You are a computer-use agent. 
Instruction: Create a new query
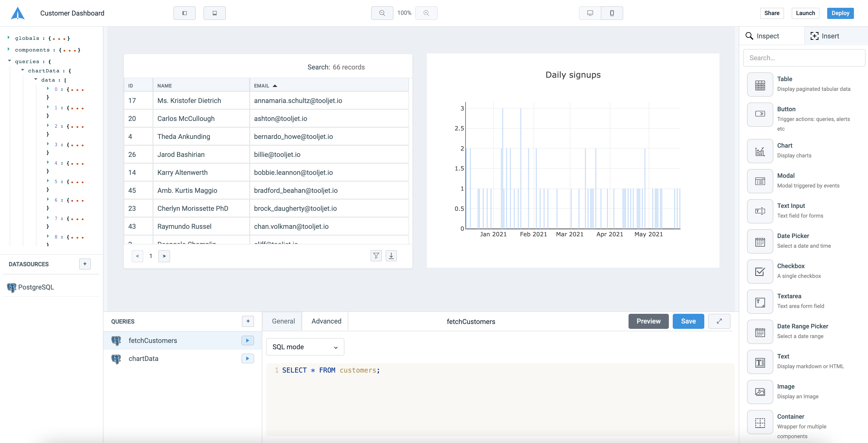[x=248, y=321]
